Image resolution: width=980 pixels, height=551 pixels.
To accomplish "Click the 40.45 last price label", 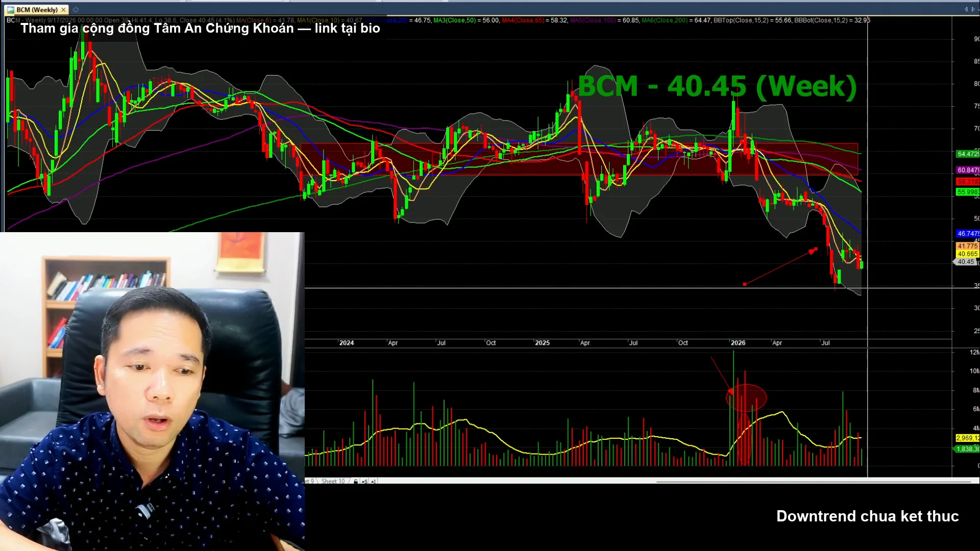I will 966,262.
